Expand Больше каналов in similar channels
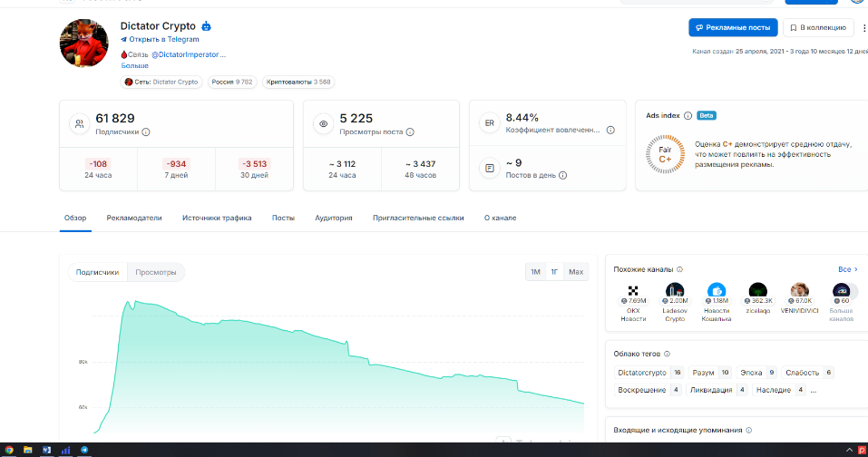This screenshot has height=457, width=868. tap(841, 302)
